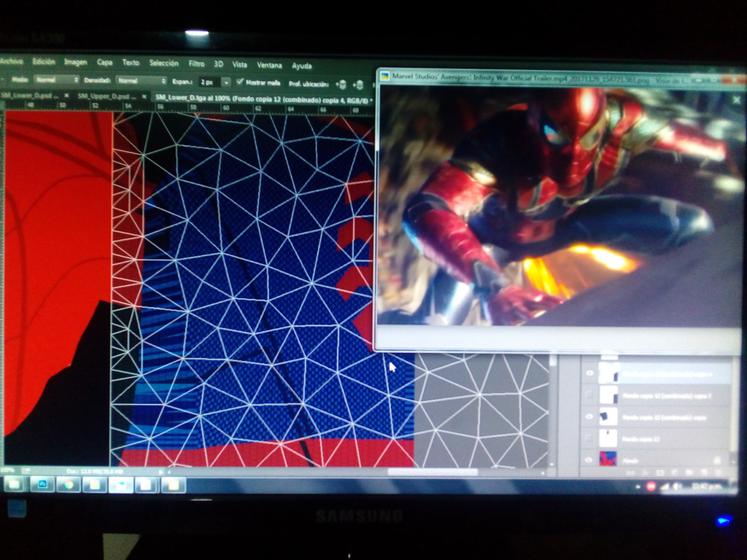The image size is (747, 560).
Task: Hide the Fondo layer
Action: pyautogui.click(x=589, y=459)
